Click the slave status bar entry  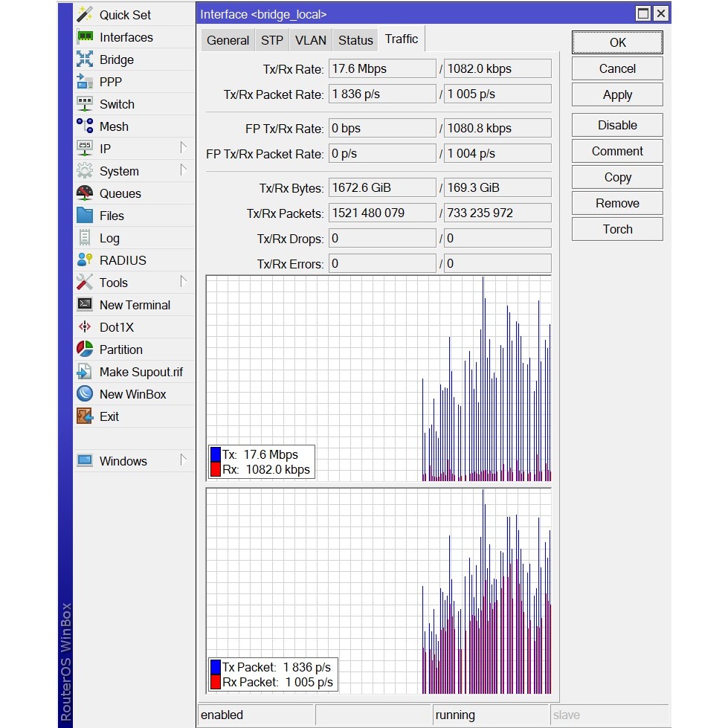pyautogui.click(x=609, y=715)
